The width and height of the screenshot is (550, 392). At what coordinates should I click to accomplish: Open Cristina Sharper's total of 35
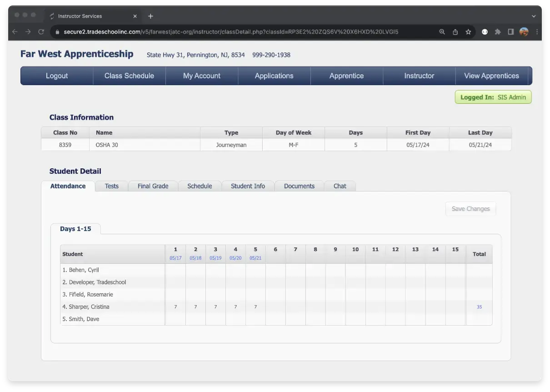pos(479,307)
